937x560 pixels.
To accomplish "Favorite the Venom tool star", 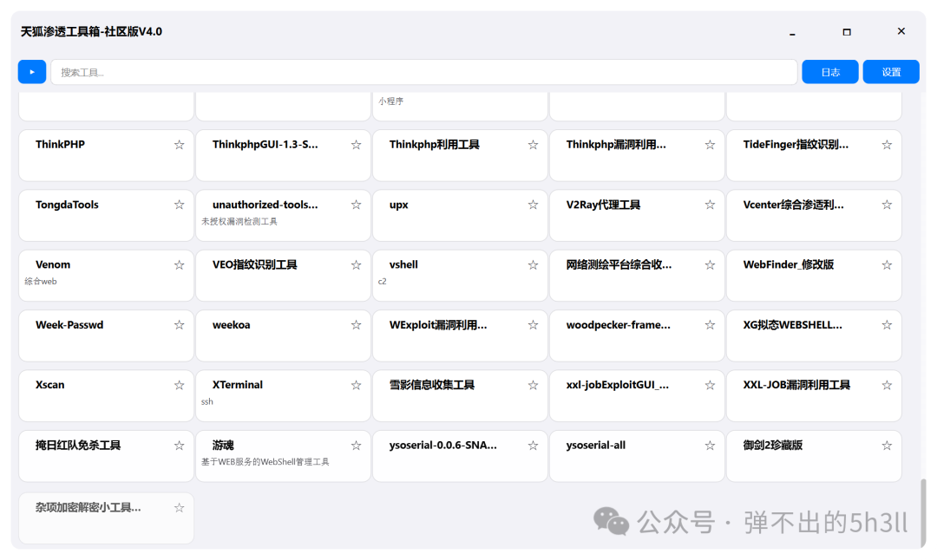I will point(180,265).
